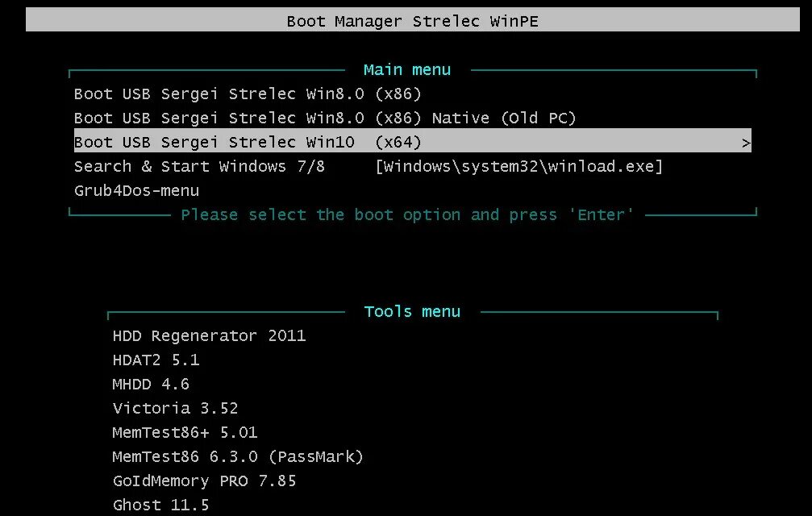Select Boot USB Sergei Strelec Win8.0 (x86)
This screenshot has height=516, width=812.
pos(246,94)
